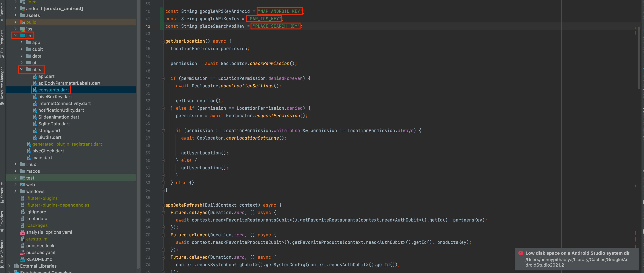Collapse the utils folder chevron
Screen dimensions: 644x273
point(21,69)
